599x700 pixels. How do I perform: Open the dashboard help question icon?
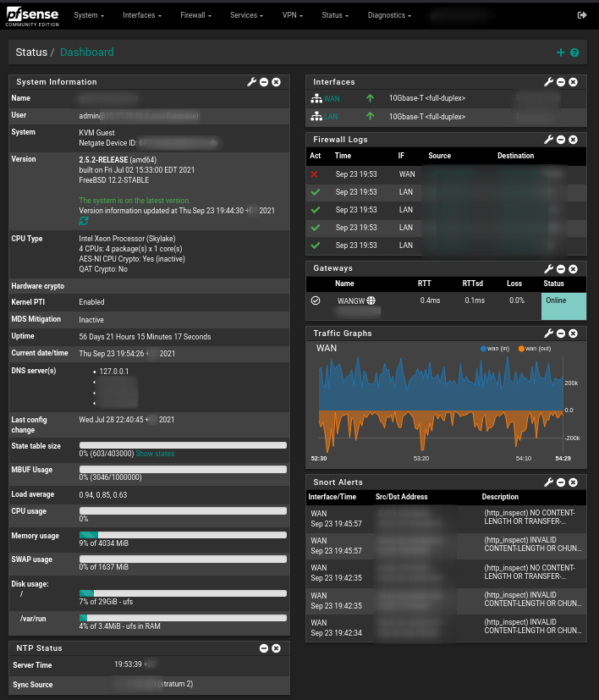pyautogui.click(x=574, y=52)
